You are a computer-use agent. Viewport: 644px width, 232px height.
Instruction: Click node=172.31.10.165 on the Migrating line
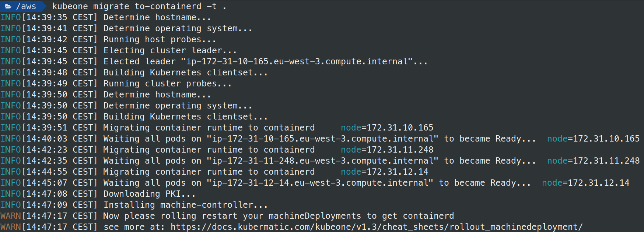click(x=387, y=128)
